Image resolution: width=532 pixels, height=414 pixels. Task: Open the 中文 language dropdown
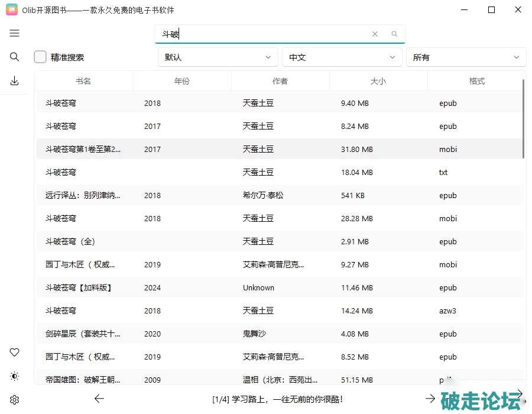(x=342, y=57)
